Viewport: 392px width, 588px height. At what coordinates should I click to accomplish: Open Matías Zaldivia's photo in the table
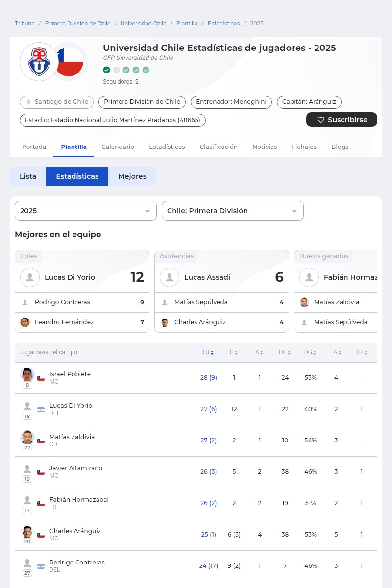[27, 437]
